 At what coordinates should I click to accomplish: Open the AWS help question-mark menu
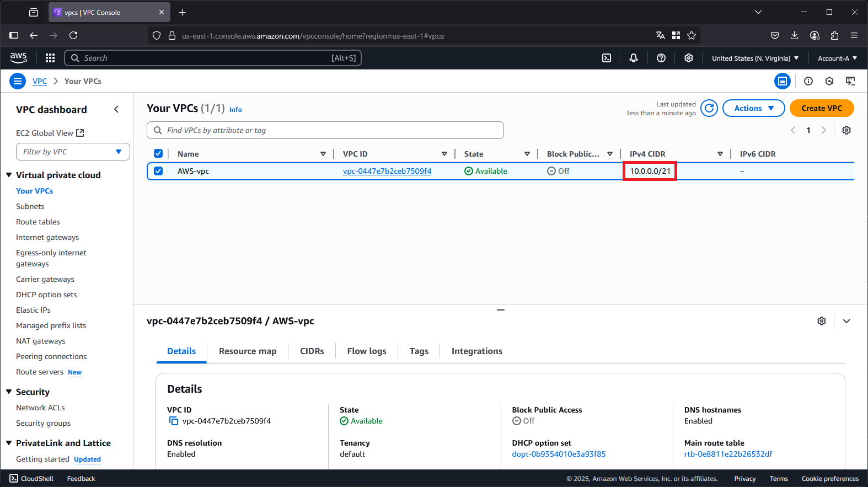(x=661, y=58)
